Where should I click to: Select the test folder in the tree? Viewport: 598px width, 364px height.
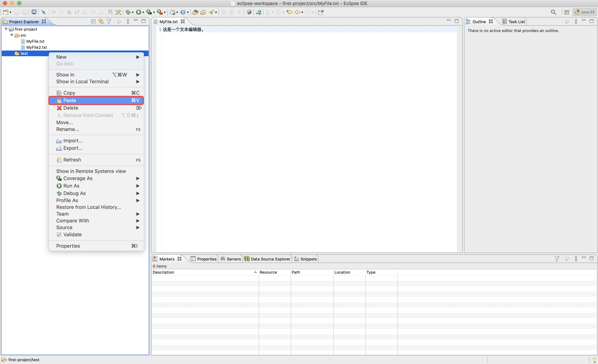[24, 53]
